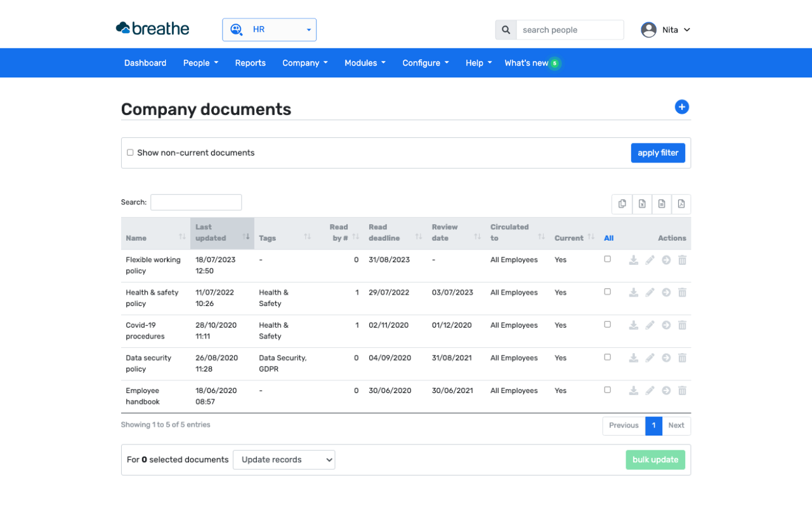Image resolution: width=812 pixels, height=508 pixels.
Task: Tick Show non-current documents checkbox
Action: 130,152
